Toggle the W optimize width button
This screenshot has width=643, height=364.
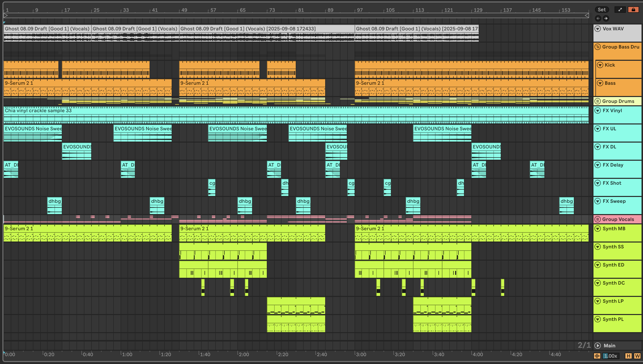pyautogui.click(x=637, y=356)
